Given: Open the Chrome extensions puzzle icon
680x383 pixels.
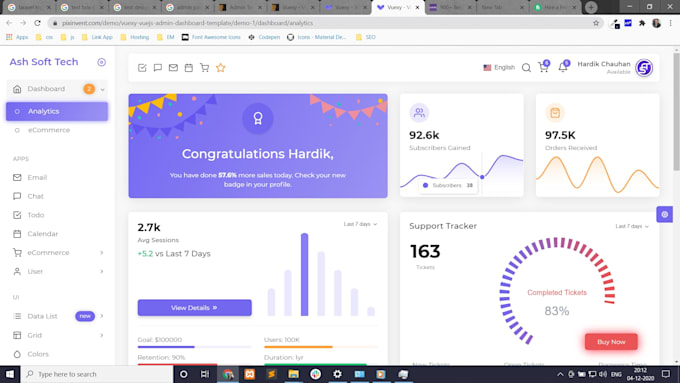Looking at the screenshot, I should pos(642,23).
